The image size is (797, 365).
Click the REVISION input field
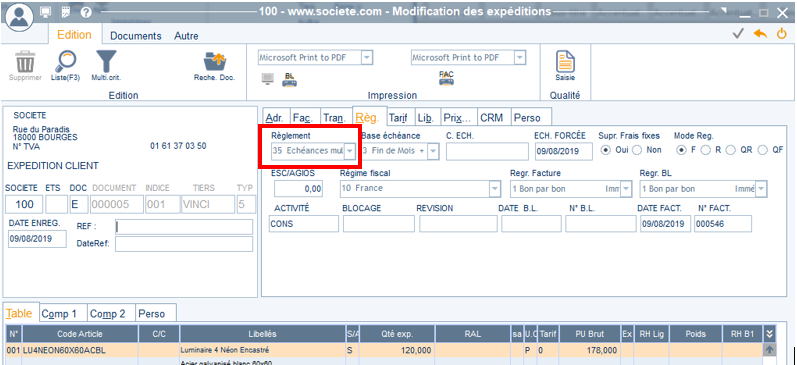coord(458,224)
